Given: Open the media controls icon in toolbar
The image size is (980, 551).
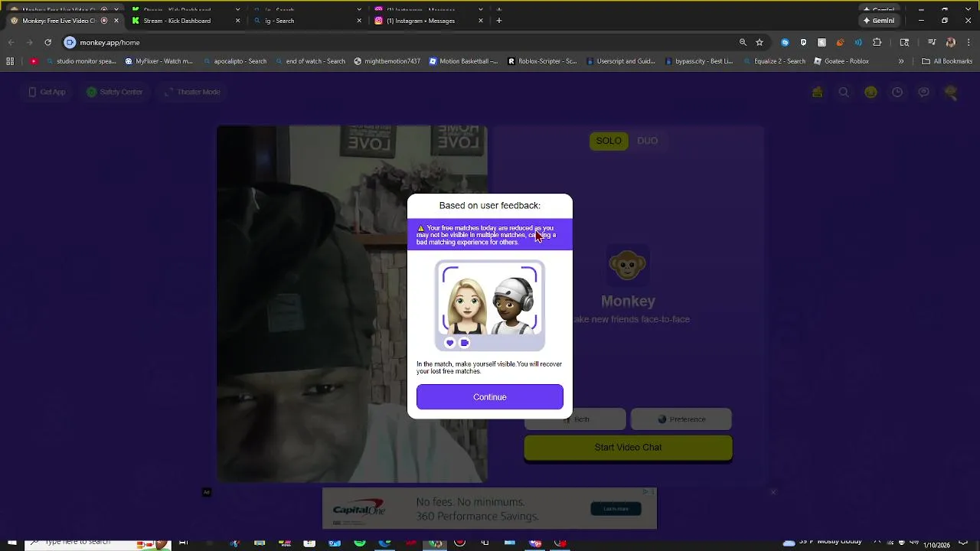Looking at the screenshot, I should [x=931, y=43].
